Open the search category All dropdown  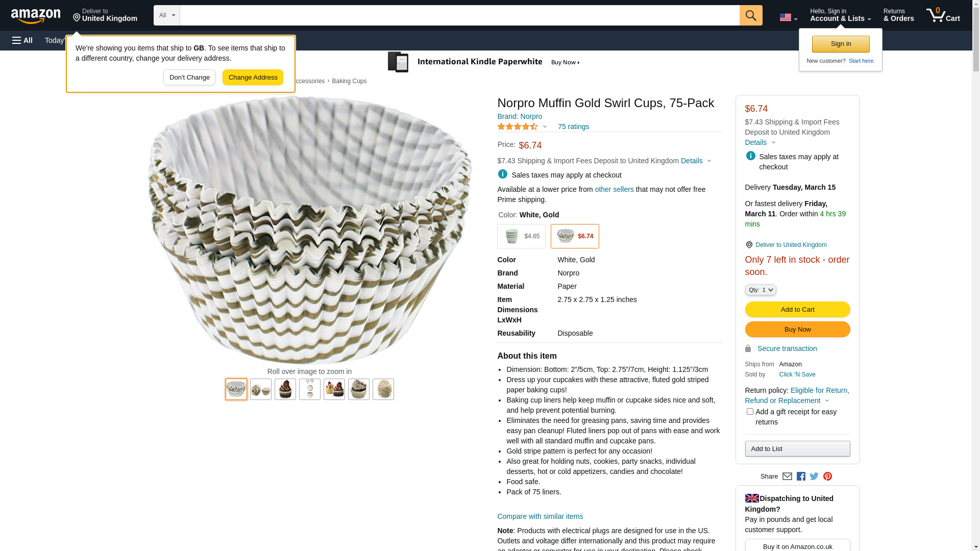166,15
